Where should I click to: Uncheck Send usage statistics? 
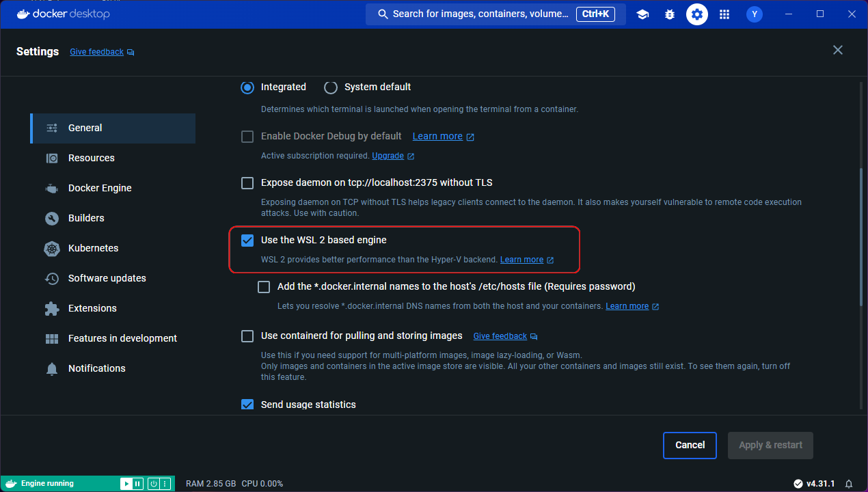(x=247, y=405)
